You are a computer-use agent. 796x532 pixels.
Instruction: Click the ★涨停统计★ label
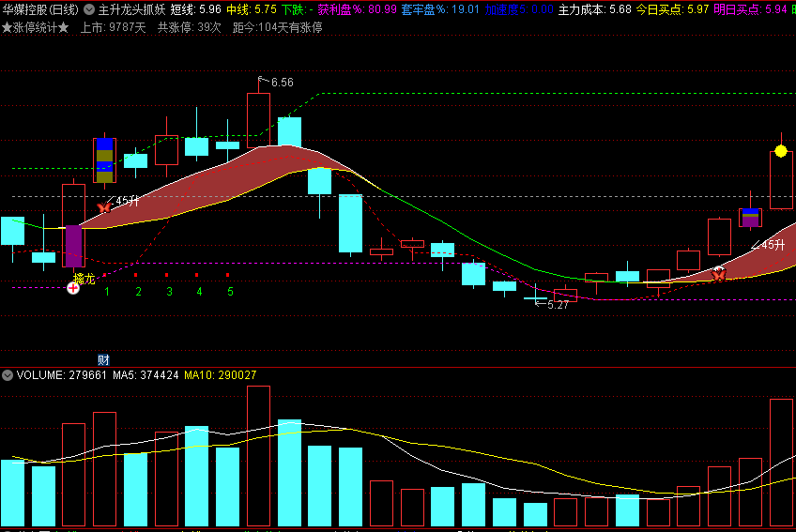pos(36,27)
